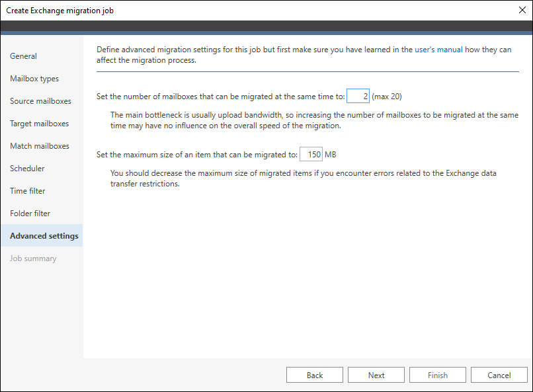
Task: Open the user's manual link
Action: (438, 50)
